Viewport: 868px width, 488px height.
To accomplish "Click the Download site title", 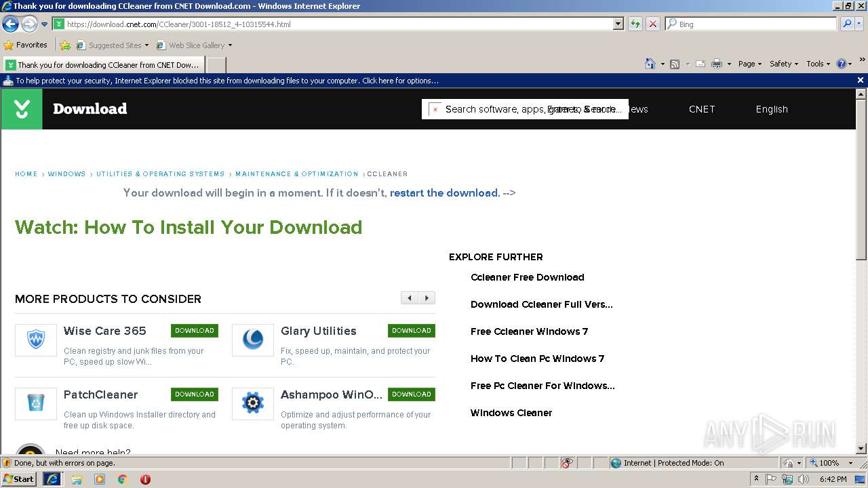I will [90, 108].
